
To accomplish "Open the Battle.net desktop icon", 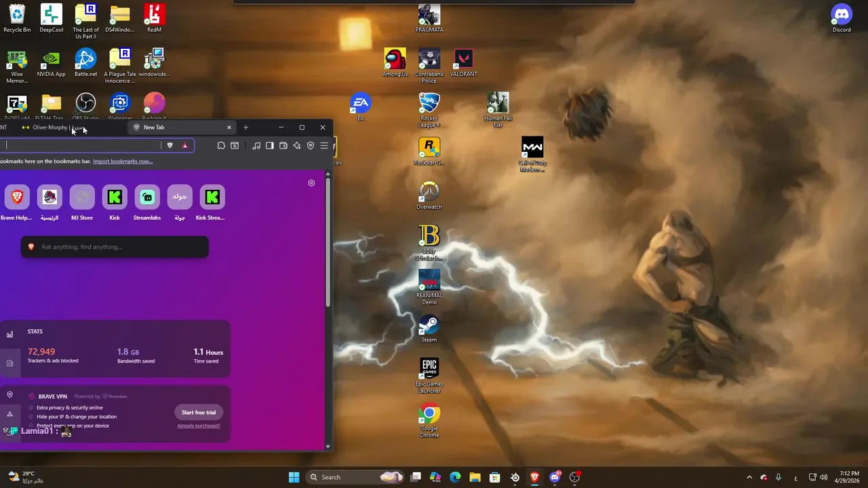I will [85, 63].
